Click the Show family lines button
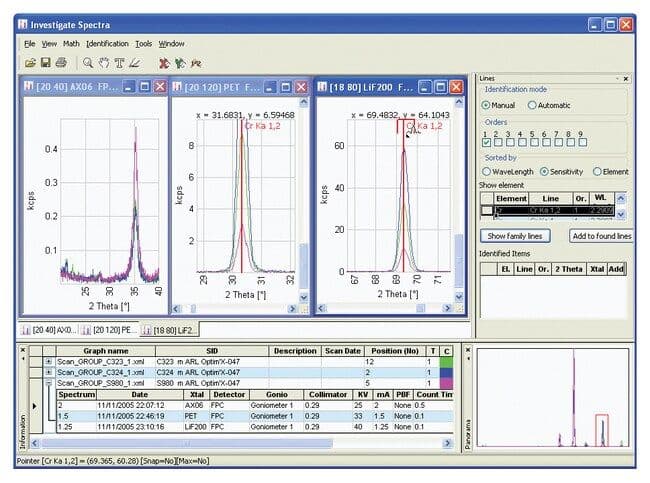The height and width of the screenshot is (483, 650). [515, 236]
